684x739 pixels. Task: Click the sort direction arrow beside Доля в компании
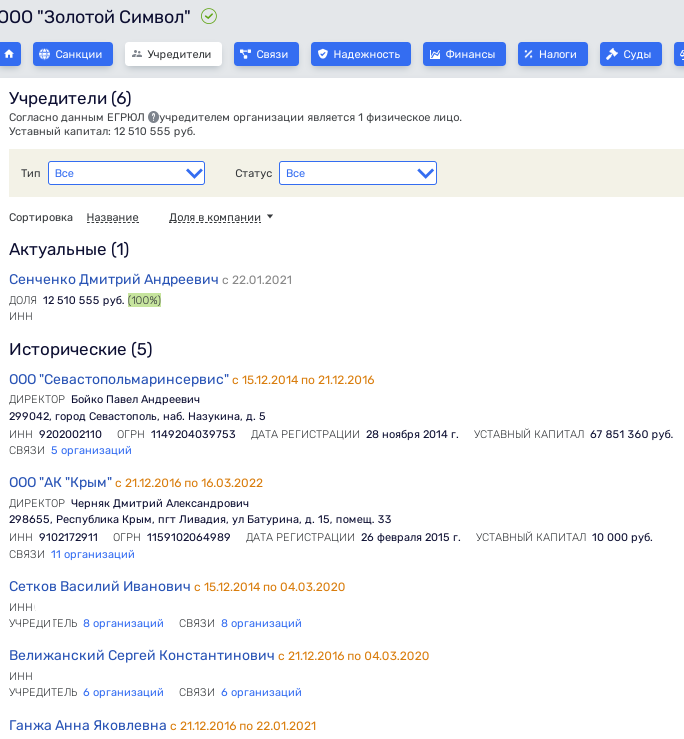(x=270, y=217)
